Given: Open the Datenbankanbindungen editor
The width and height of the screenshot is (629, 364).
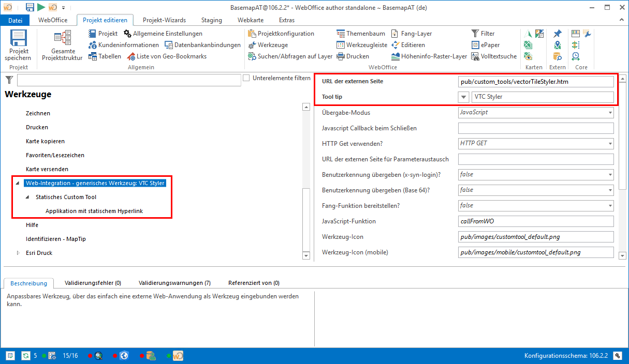Looking at the screenshot, I should coord(207,44).
